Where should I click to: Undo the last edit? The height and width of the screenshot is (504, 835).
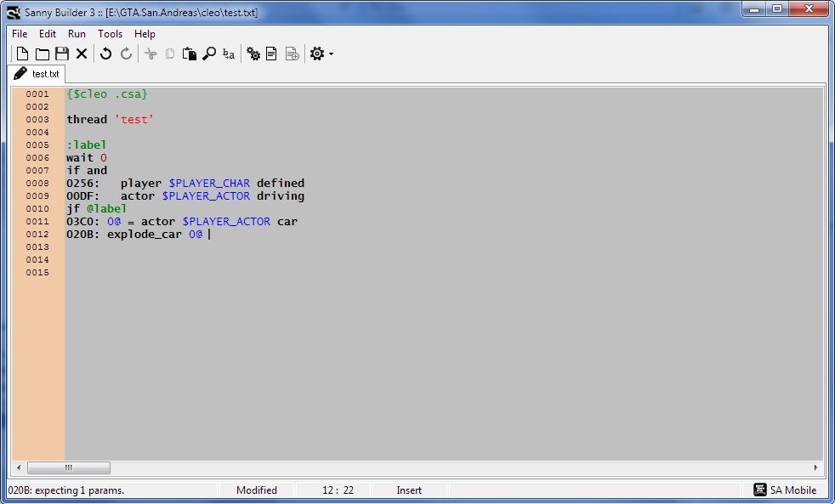coord(105,54)
